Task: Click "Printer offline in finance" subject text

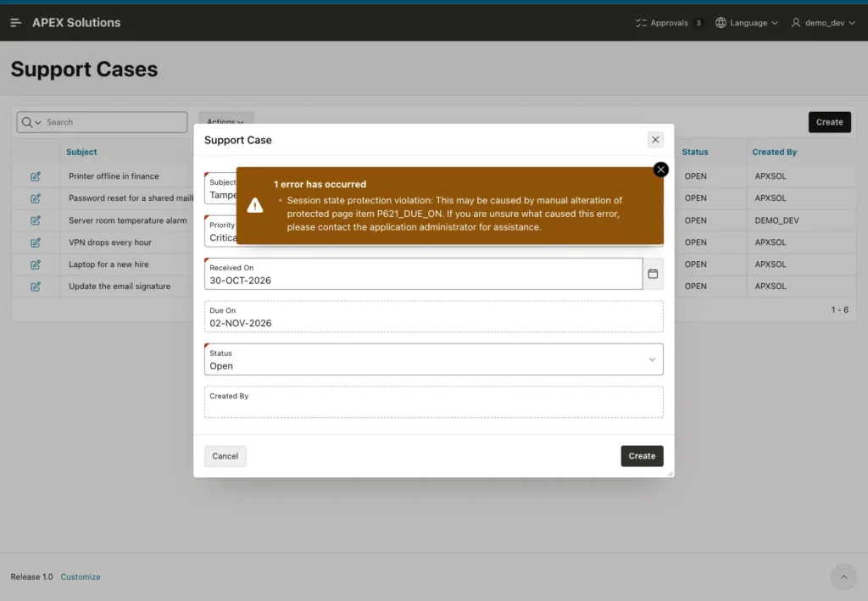Action: click(x=114, y=176)
